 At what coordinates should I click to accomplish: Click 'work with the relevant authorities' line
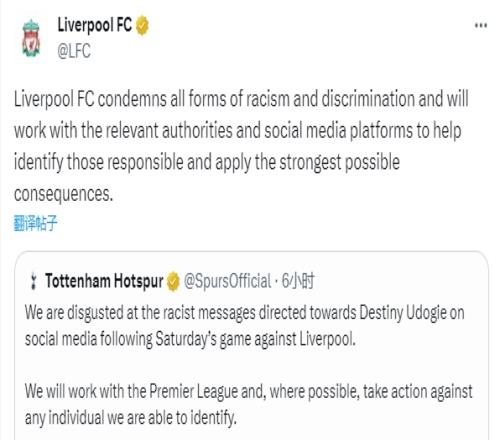click(x=238, y=130)
